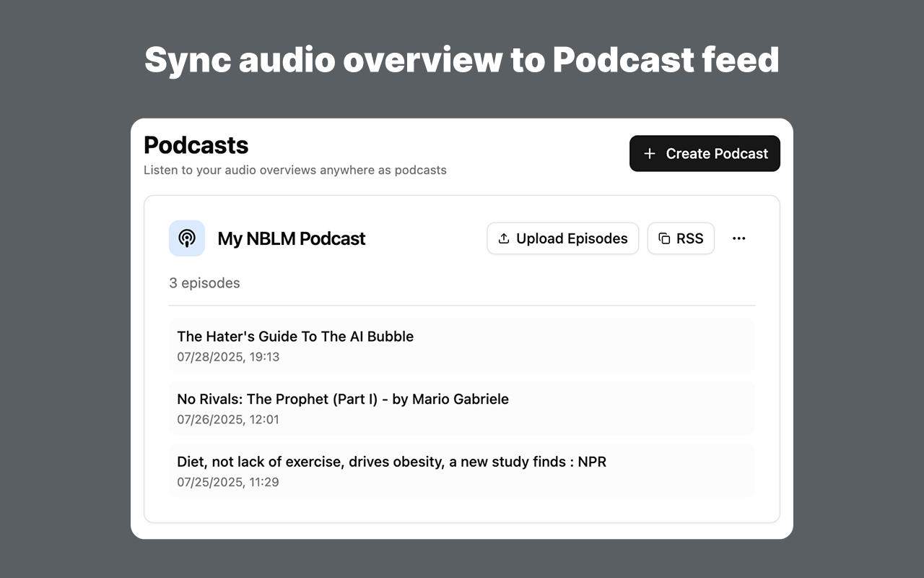Copy the feed via RSS label
Screen dimensions: 924x578
pos(689,238)
